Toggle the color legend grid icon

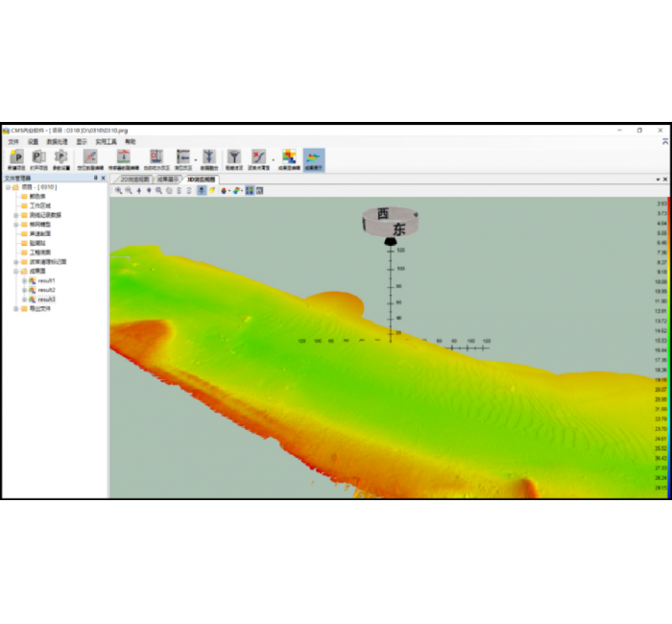[x=250, y=190]
